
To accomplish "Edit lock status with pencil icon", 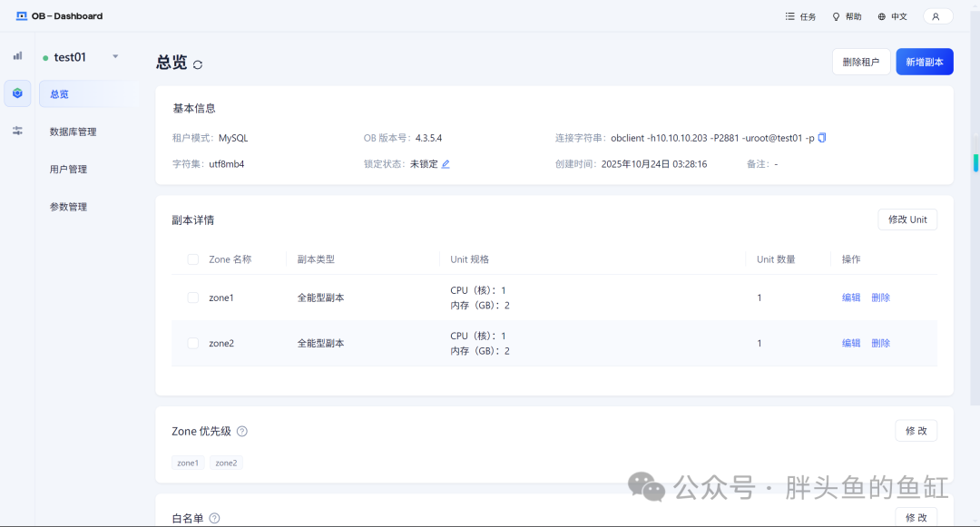I will [x=446, y=164].
